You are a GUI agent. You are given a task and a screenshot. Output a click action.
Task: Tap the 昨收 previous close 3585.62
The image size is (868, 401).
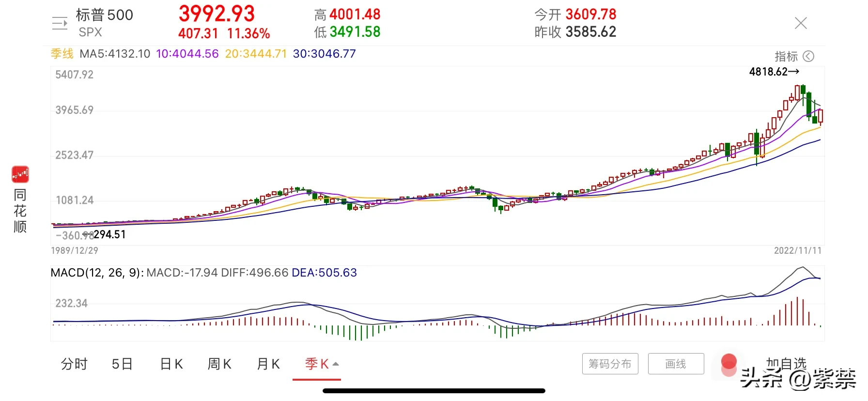tap(591, 32)
